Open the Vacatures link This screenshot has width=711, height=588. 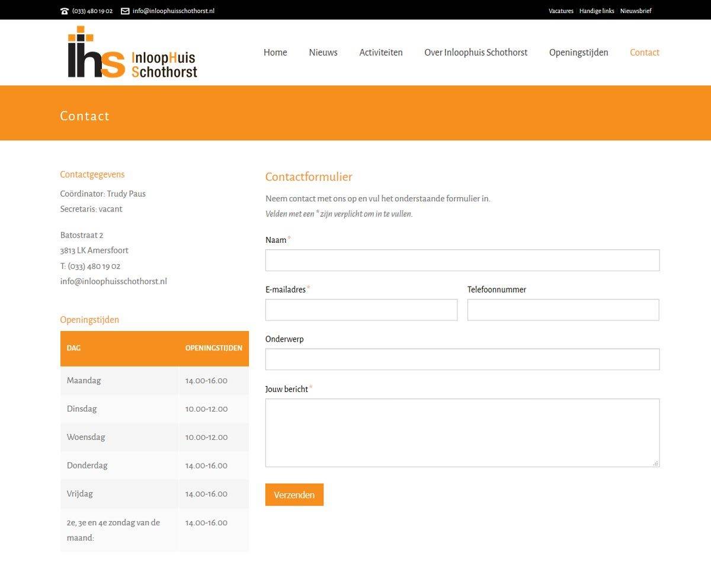(x=561, y=11)
